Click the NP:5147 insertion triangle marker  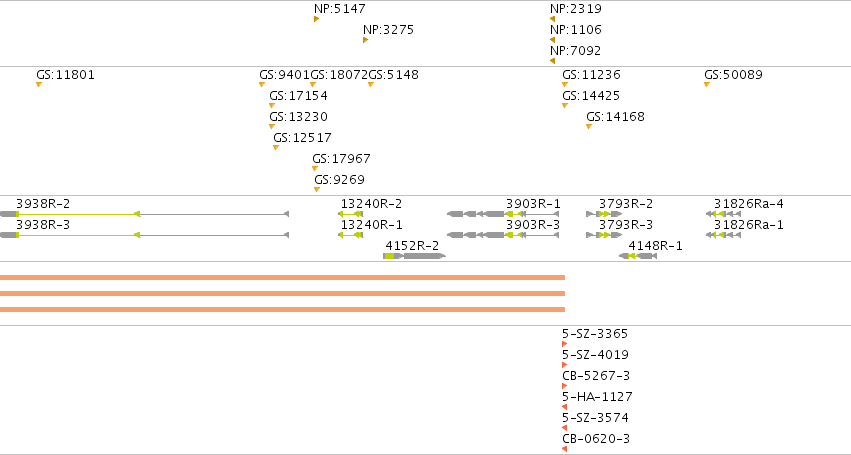(x=316, y=19)
